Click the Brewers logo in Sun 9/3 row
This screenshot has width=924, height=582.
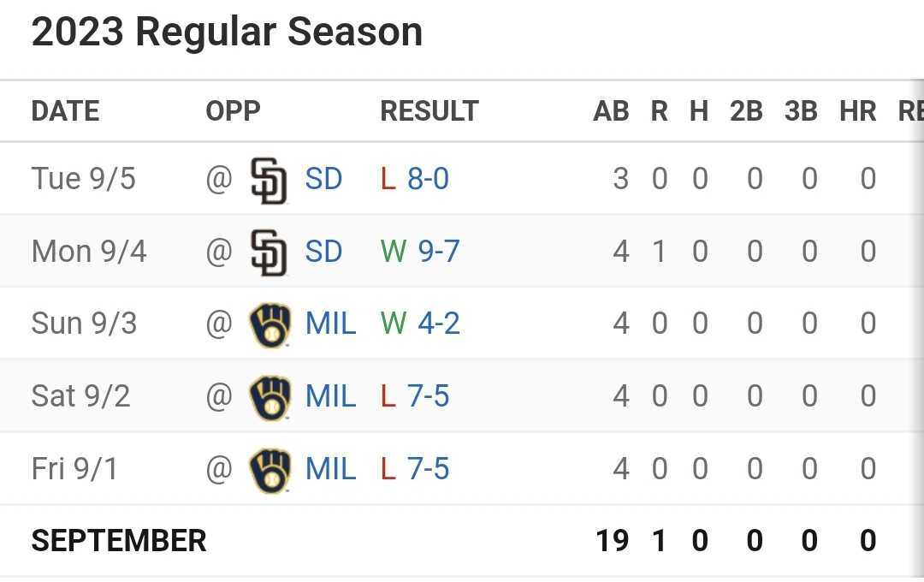pos(269,324)
